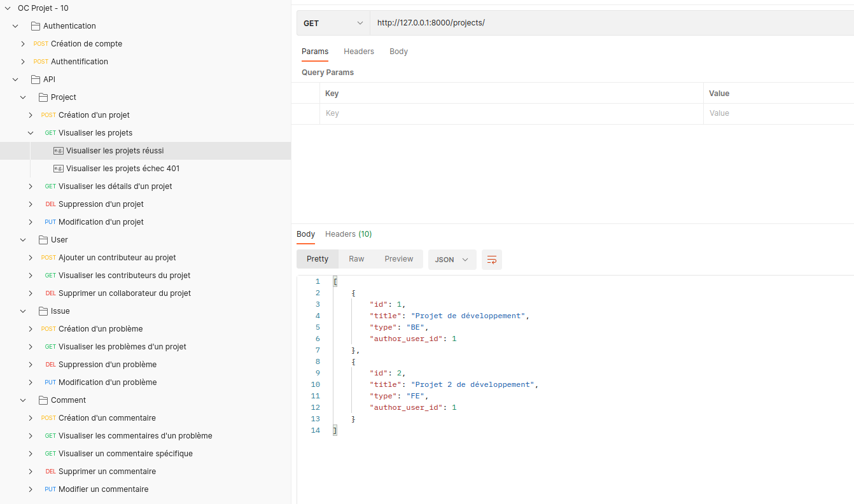Click the example icon beside Visualiser les projets réussi
The image size is (854, 504).
click(59, 151)
